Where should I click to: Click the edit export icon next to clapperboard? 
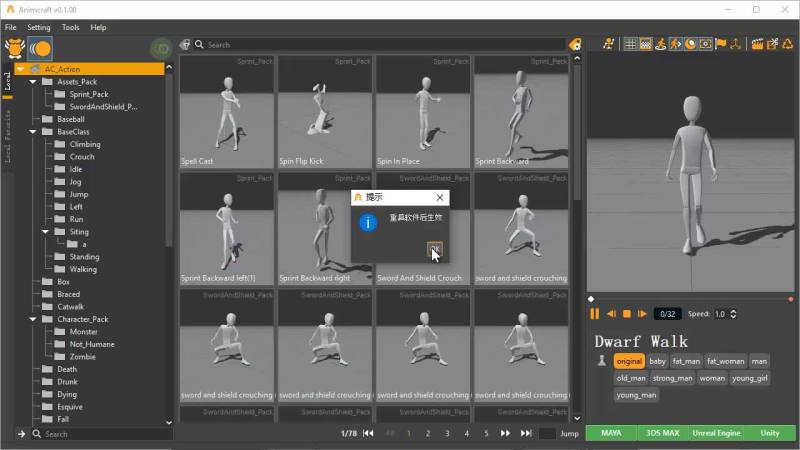click(772, 44)
